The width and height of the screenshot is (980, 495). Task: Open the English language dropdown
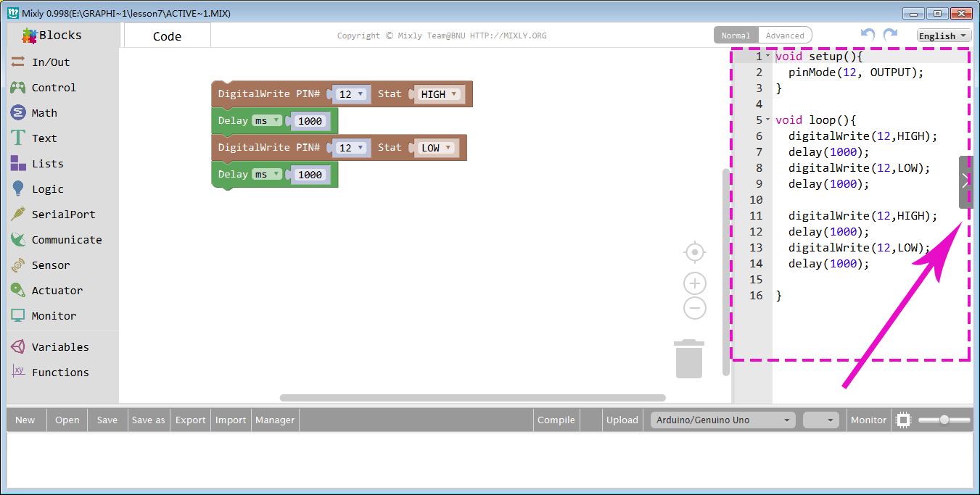(x=944, y=36)
